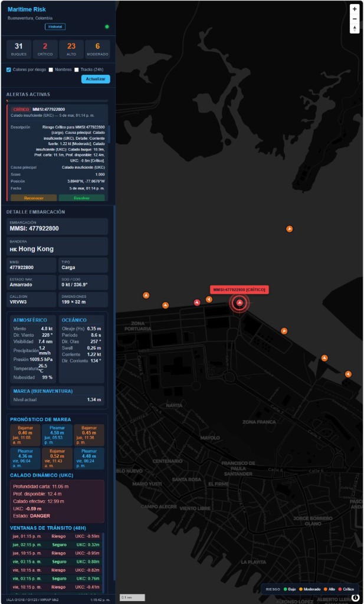Acknowledge alert with Reconocer button
Screen dimensions: 364x604
(34, 198)
